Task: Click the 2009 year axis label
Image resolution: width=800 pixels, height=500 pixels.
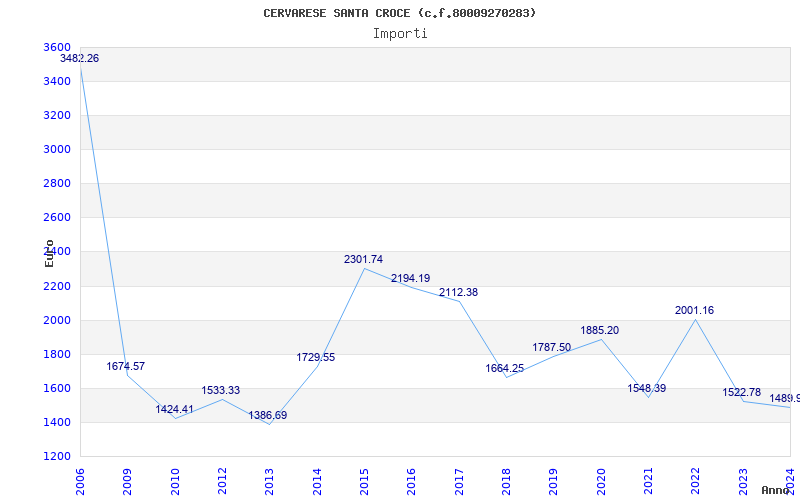Action: [x=128, y=481]
